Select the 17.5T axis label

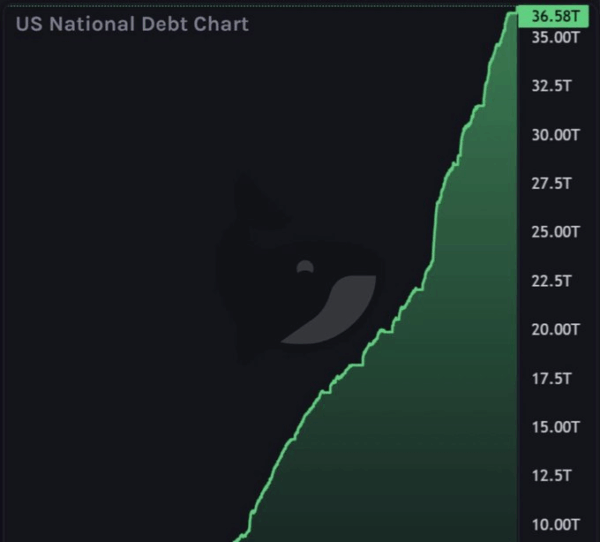click(x=552, y=378)
